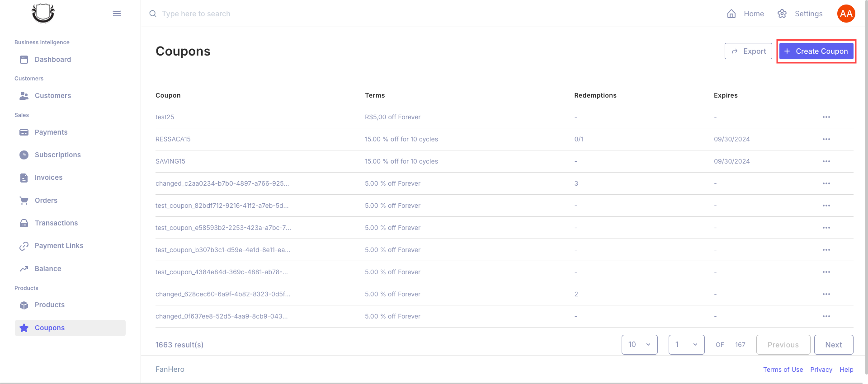Click the Balance trend icon
The width and height of the screenshot is (868, 384).
24,269
